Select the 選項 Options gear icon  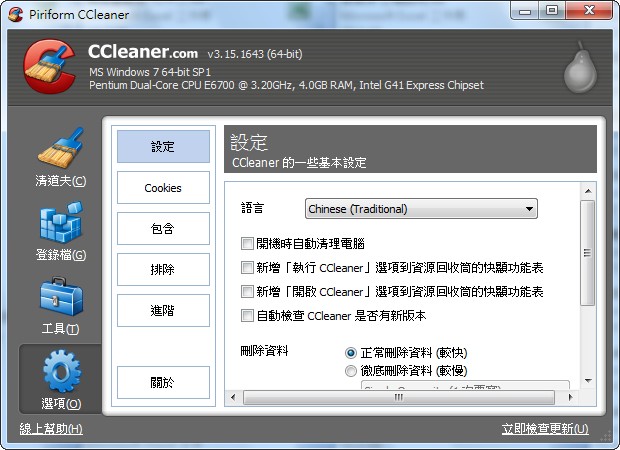pyautogui.click(x=60, y=372)
